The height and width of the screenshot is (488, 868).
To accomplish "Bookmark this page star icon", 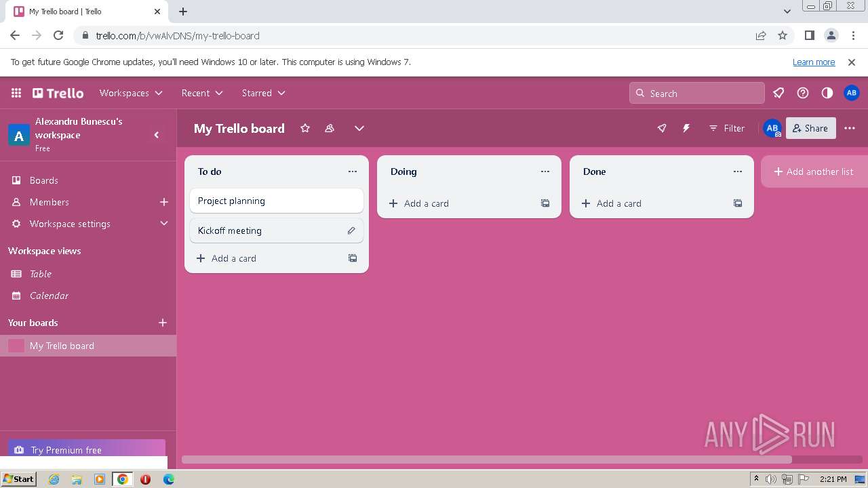I will click(x=783, y=35).
